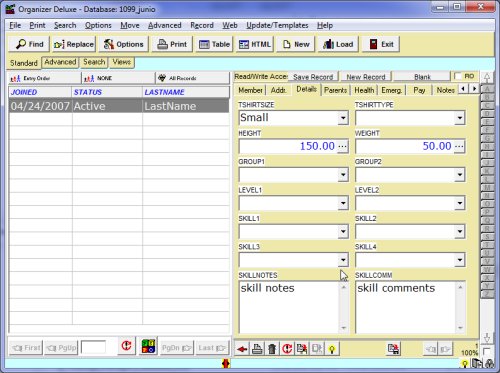This screenshot has height=373, width=500.
Task: Expand the TSHIRTSIZE dropdown
Action: [x=343, y=118]
